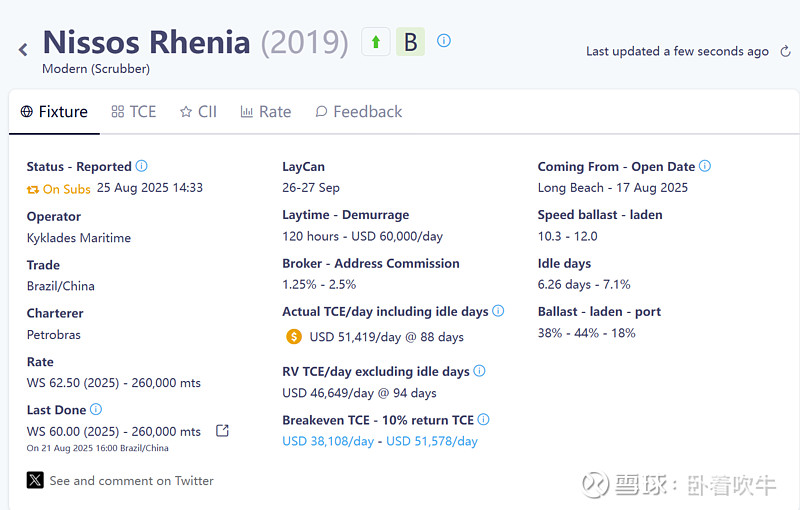
Task: Open See and comment on Twitter link
Action: [x=132, y=481]
